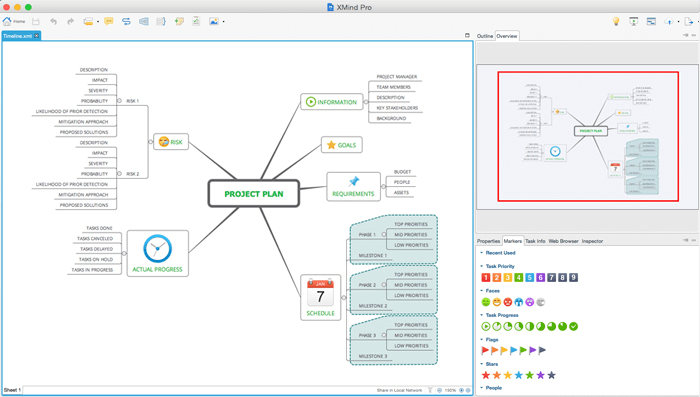Select the PROJECT PLAN central topic
This screenshot has height=397, width=700.
[254, 194]
